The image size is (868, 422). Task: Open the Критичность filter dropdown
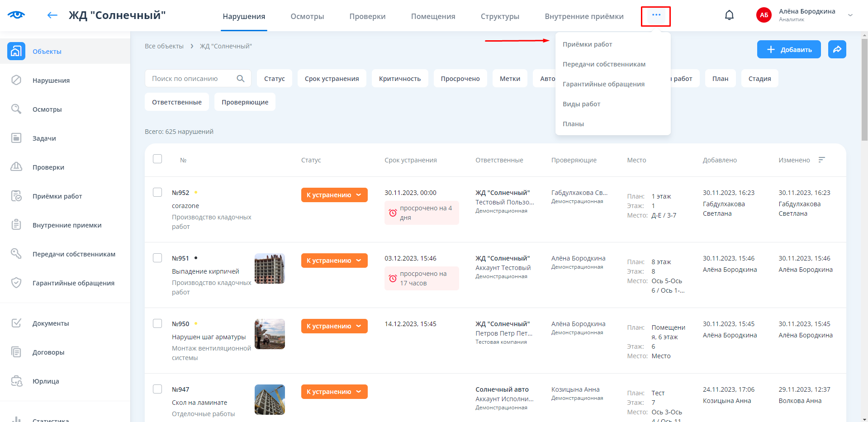click(x=399, y=79)
